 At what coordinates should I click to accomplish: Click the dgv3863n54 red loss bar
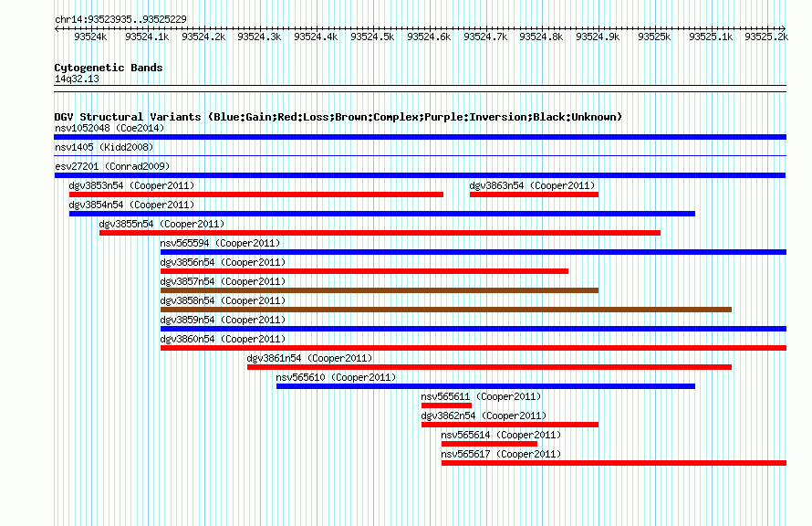534,195
